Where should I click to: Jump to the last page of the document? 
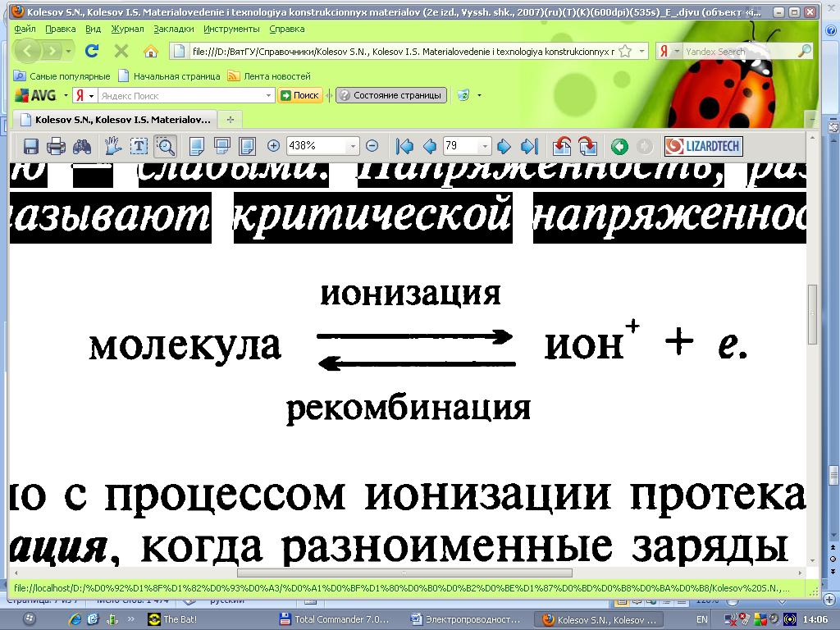[x=529, y=146]
